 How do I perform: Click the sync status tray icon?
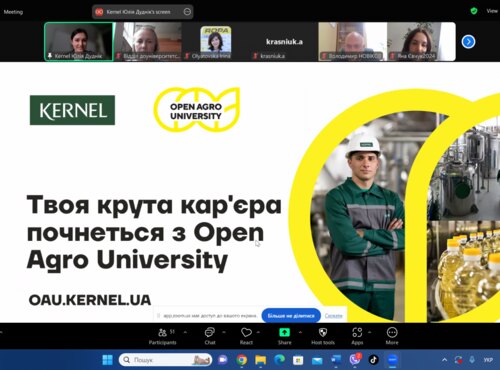[x=458, y=360]
